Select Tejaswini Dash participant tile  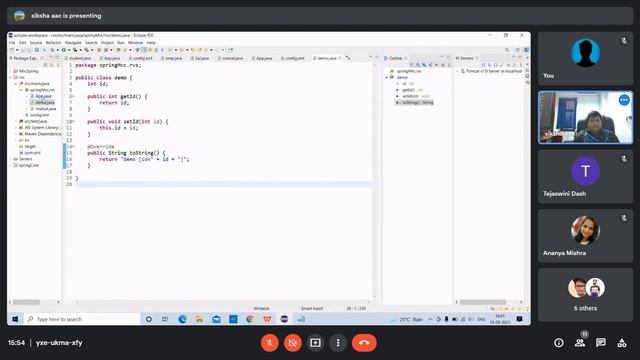coord(585,176)
